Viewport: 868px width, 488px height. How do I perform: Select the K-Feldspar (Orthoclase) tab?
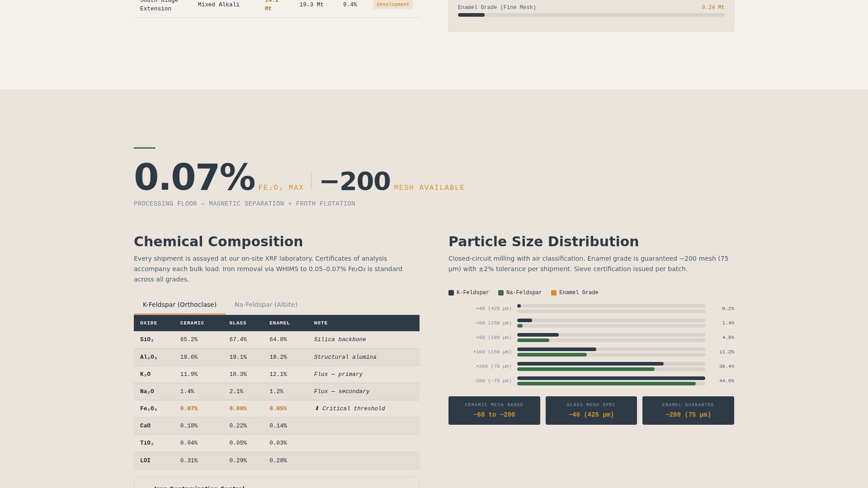pos(179,305)
